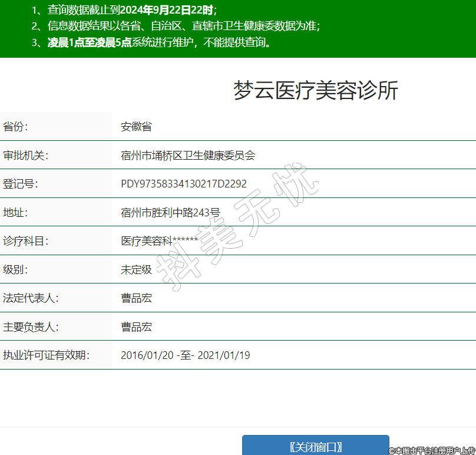The image size is (476, 455).
Task: Select the 医疗美容科****** value
Action: [159, 241]
